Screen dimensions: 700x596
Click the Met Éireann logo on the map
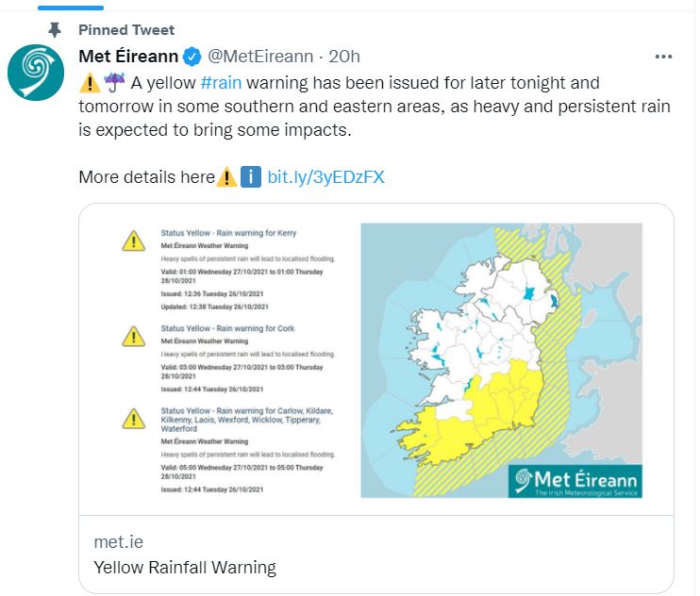click(575, 482)
